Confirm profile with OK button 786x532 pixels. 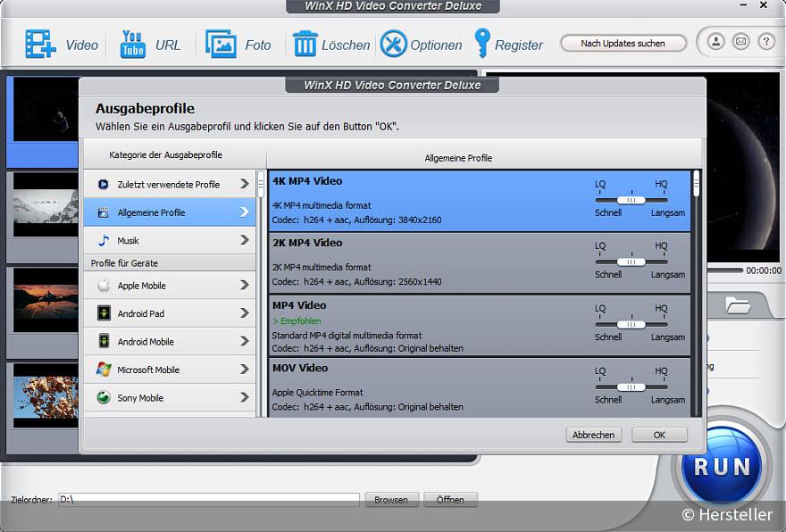pyautogui.click(x=659, y=435)
